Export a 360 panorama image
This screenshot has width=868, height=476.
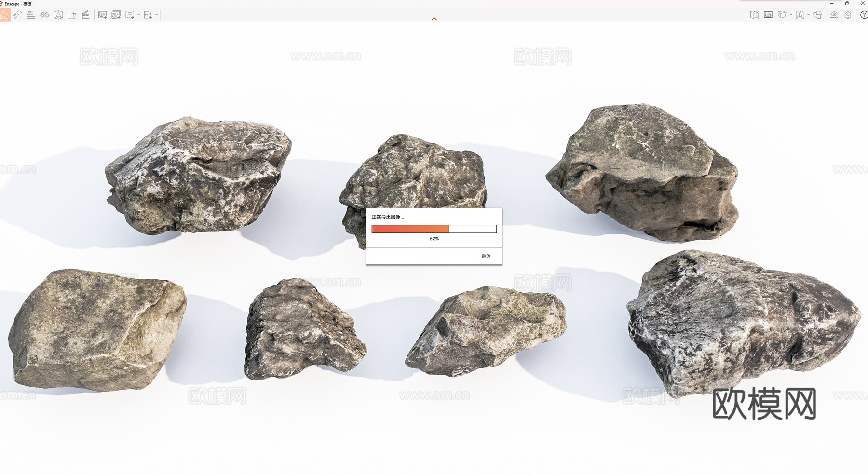130,15
